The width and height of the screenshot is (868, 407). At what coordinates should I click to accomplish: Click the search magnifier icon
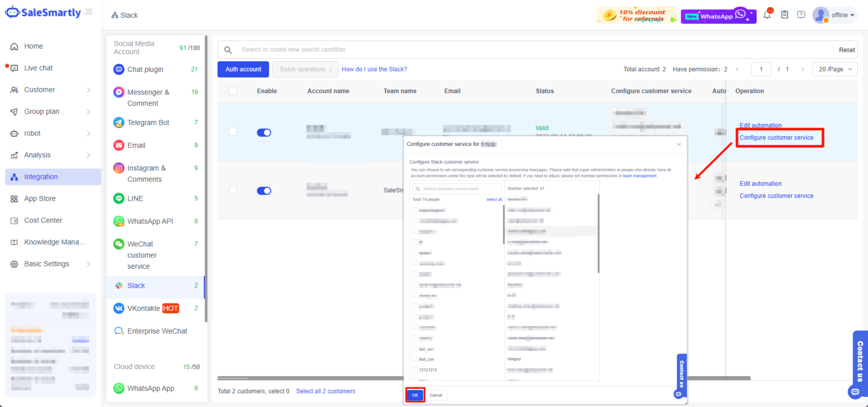click(228, 50)
